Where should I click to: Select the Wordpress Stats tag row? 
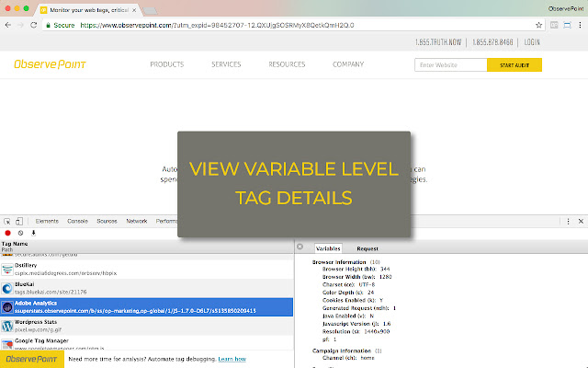click(x=147, y=326)
